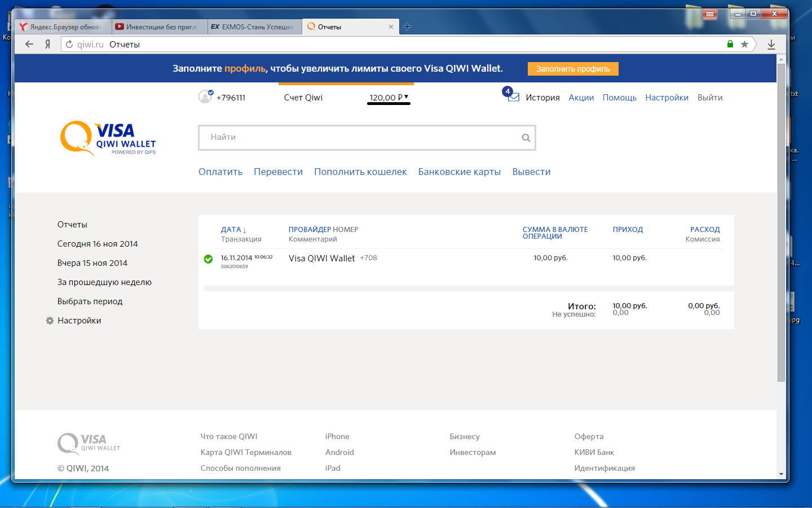Click the СУММА В ВАЛЮТЕ ОПЕРАЦИИ header
This screenshot has width=812, height=508.
[x=555, y=233]
